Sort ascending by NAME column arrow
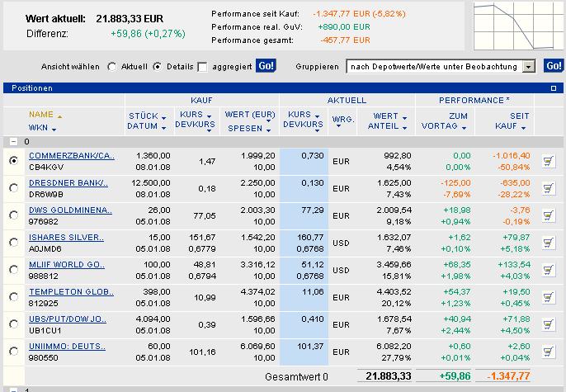 pos(59,116)
